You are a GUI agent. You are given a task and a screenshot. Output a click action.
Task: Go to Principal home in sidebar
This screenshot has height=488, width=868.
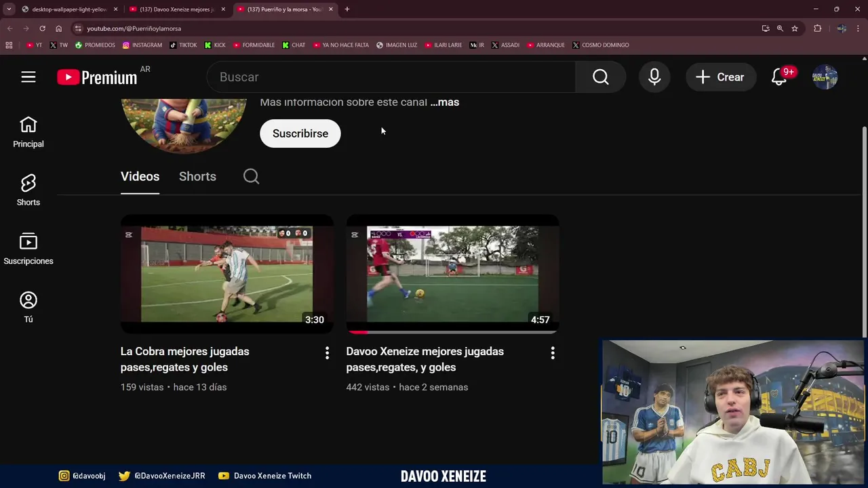[28, 132]
